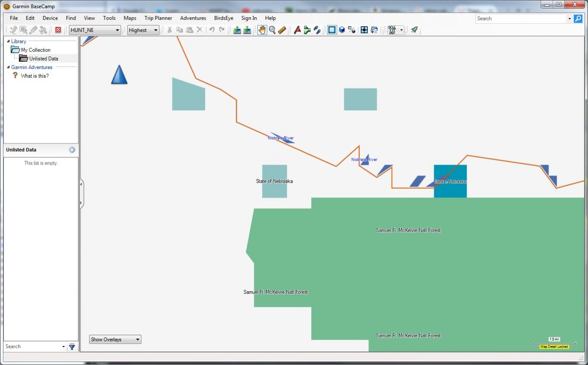This screenshot has width=588, height=365.
Task: Click the Copy icon
Action: click(x=180, y=30)
